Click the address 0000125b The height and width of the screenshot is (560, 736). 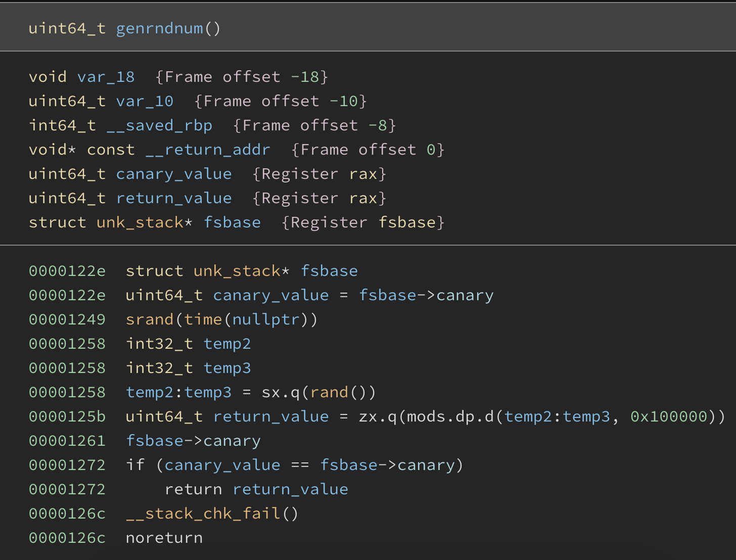(x=67, y=416)
